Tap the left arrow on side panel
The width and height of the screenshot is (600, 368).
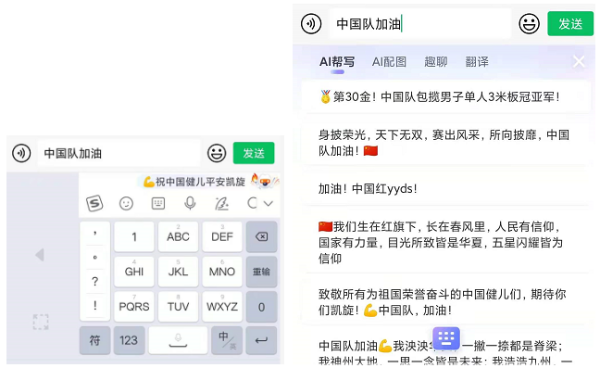click(40, 255)
